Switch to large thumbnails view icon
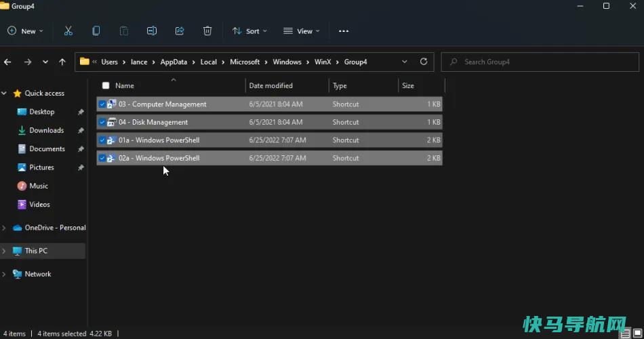The image size is (644, 339). click(637, 334)
